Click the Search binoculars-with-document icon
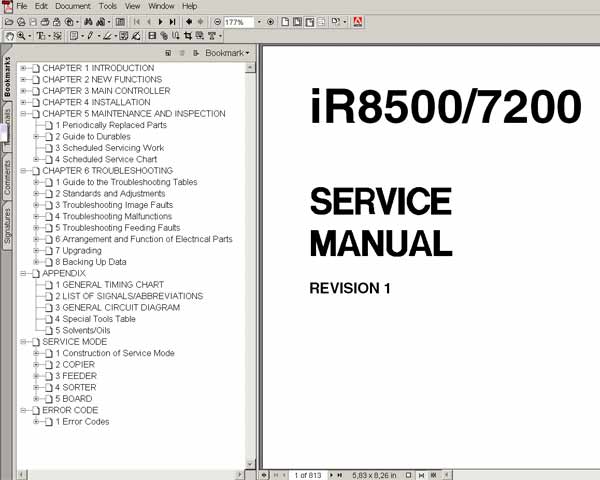Viewport: 600px width, 480px height. click(101, 22)
